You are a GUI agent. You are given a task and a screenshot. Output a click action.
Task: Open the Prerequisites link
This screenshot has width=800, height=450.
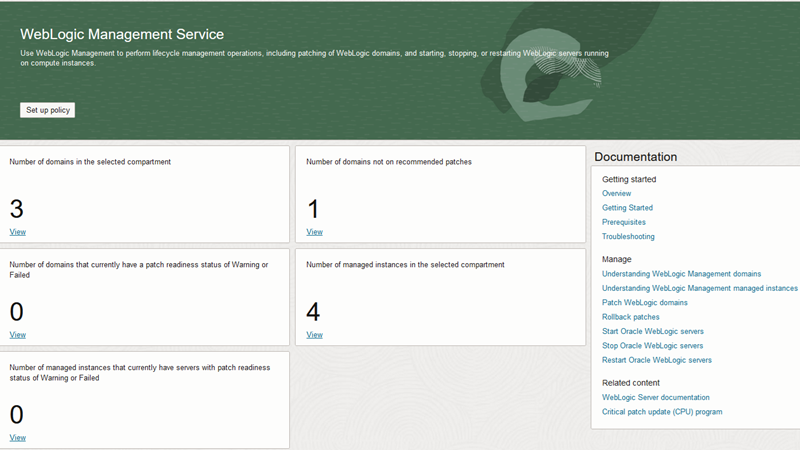tap(624, 222)
